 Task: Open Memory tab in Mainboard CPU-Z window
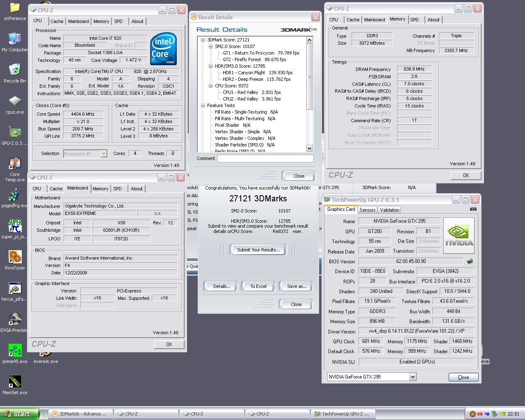100,189
